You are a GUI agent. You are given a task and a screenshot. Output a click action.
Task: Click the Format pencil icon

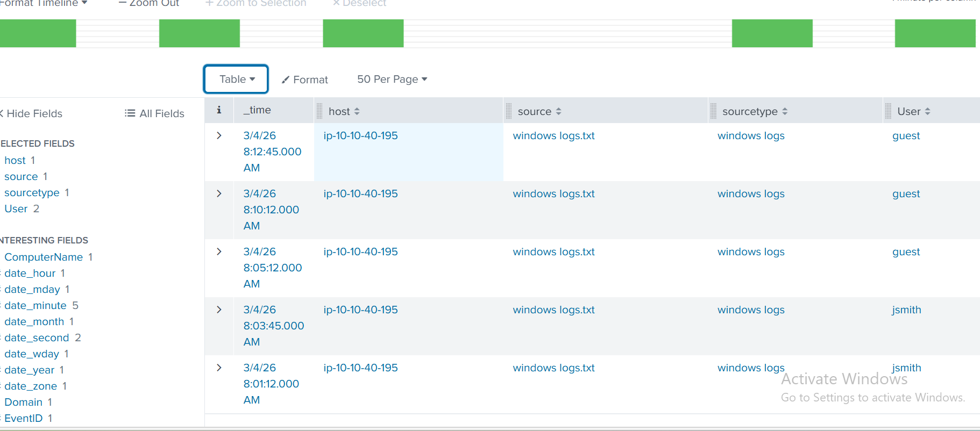286,80
